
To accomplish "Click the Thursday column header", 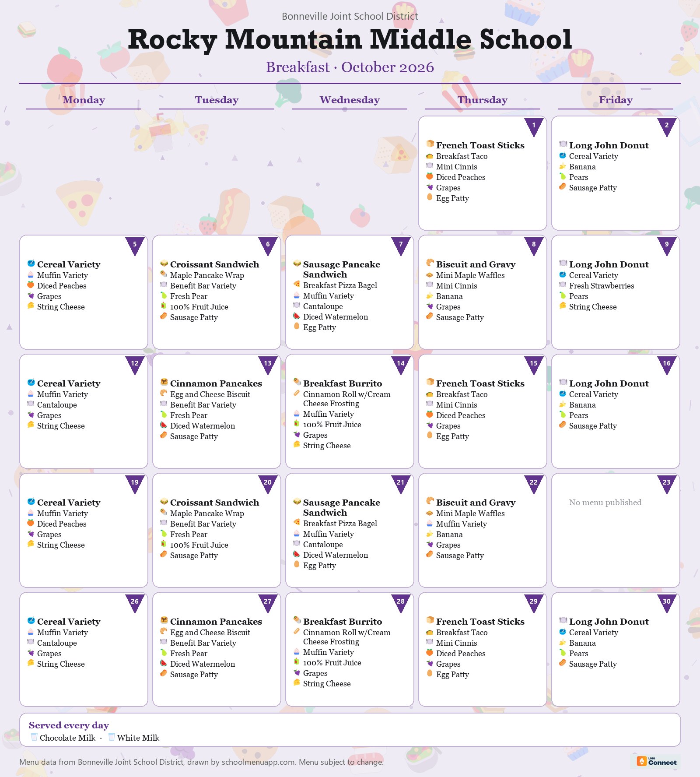I will point(483,100).
